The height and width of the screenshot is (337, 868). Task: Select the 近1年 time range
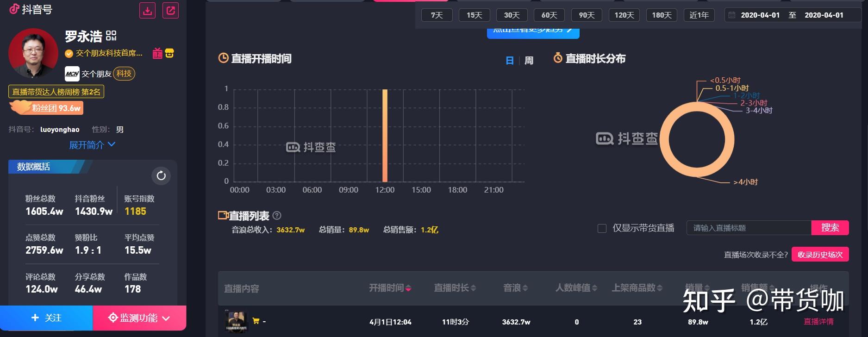coord(699,15)
